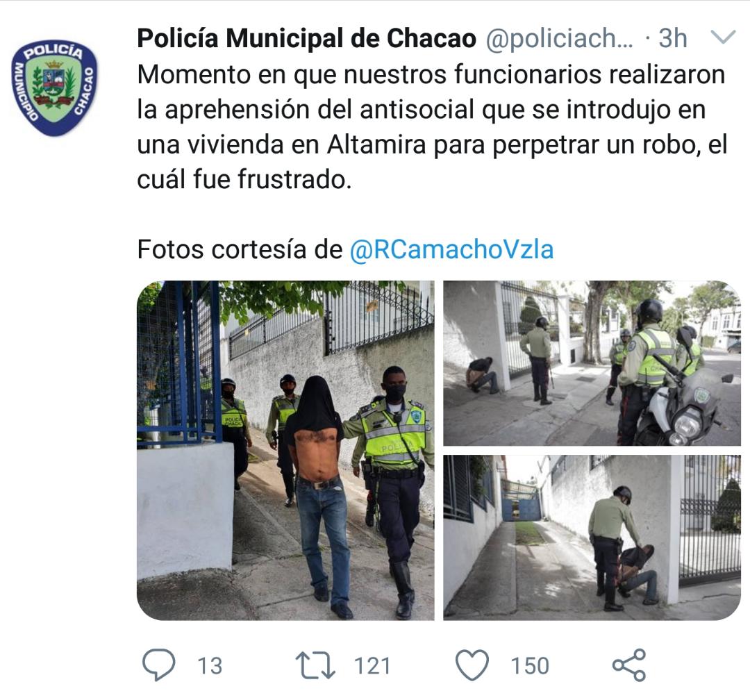Share the tweet via share icon
The image size is (750, 700).
click(629, 665)
